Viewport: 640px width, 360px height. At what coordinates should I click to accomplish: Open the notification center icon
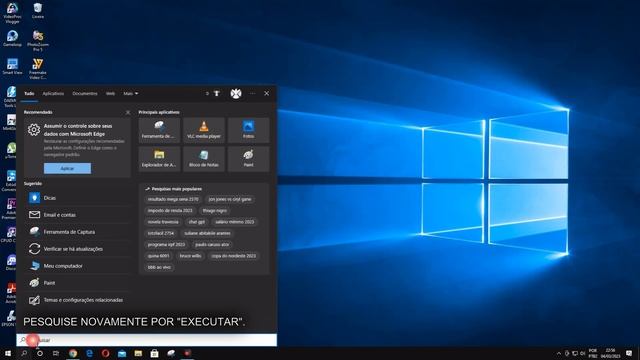tap(629, 353)
